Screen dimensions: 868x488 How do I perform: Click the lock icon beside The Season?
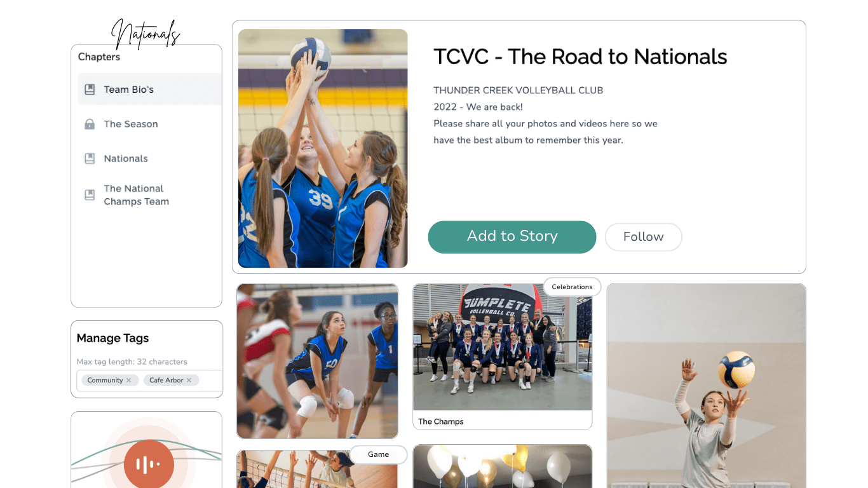point(90,124)
